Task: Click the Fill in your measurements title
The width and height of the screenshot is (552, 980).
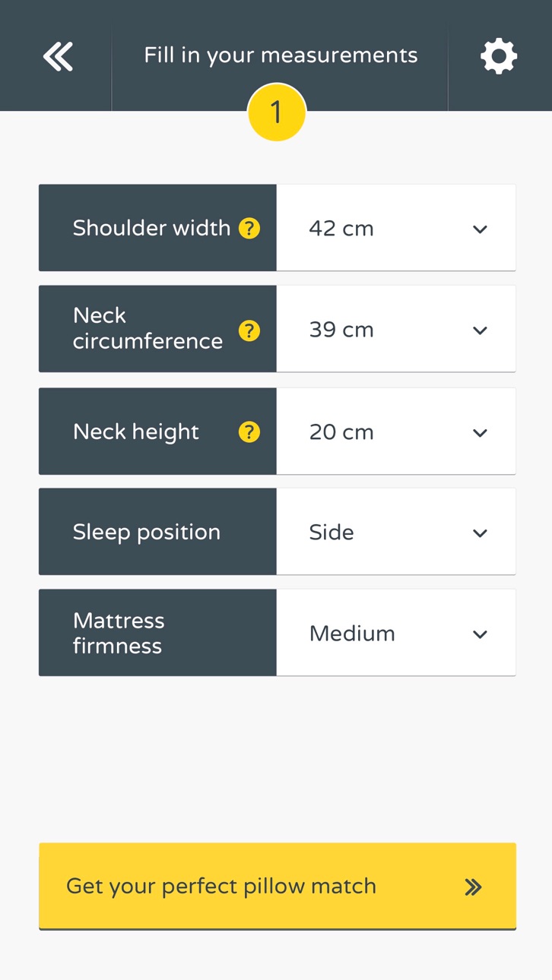Action: point(281,55)
